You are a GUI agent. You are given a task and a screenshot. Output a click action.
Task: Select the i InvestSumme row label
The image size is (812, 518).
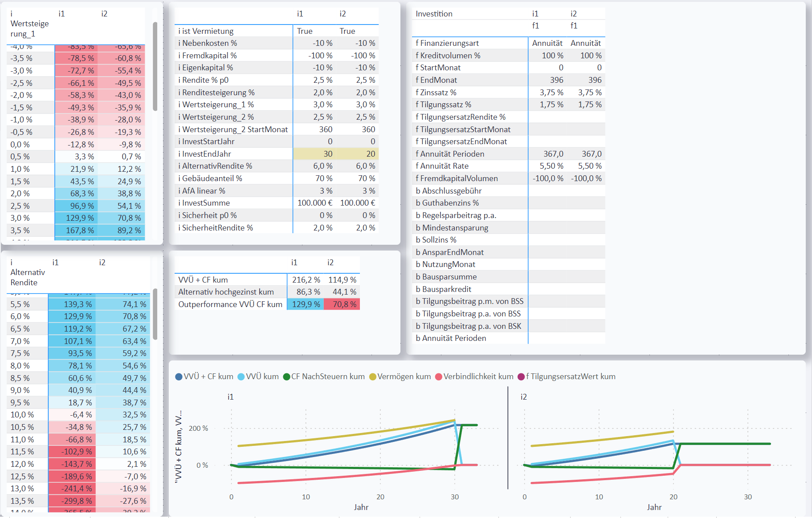(x=204, y=203)
